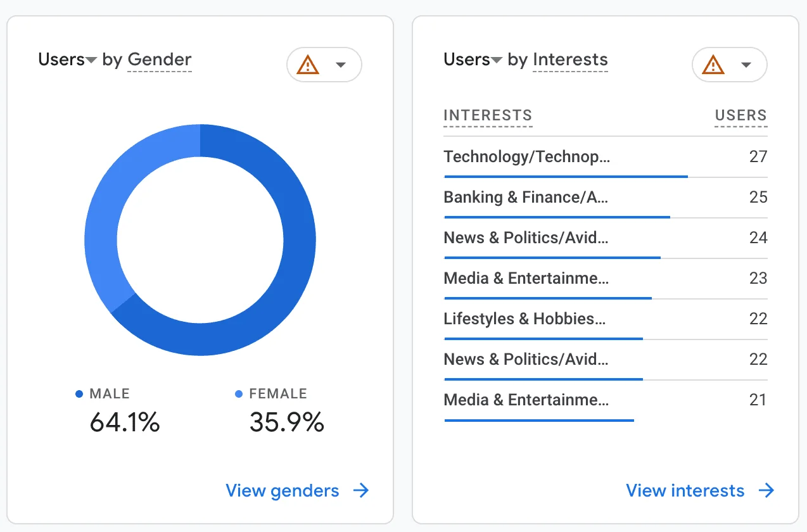This screenshot has width=807, height=532.
Task: Click the Female legend dot
Action: click(239, 394)
